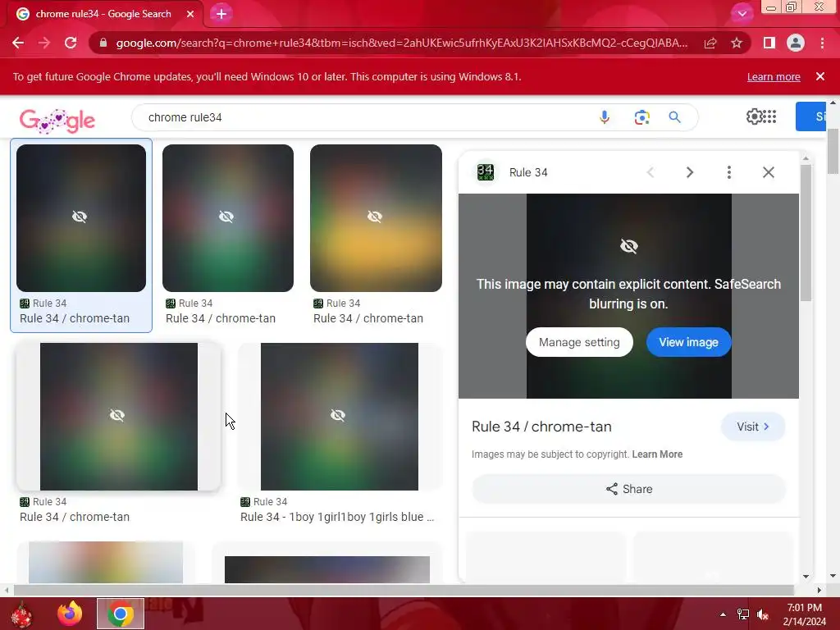Open the Chrome side panel
The width and height of the screenshot is (840, 630).
[769, 43]
